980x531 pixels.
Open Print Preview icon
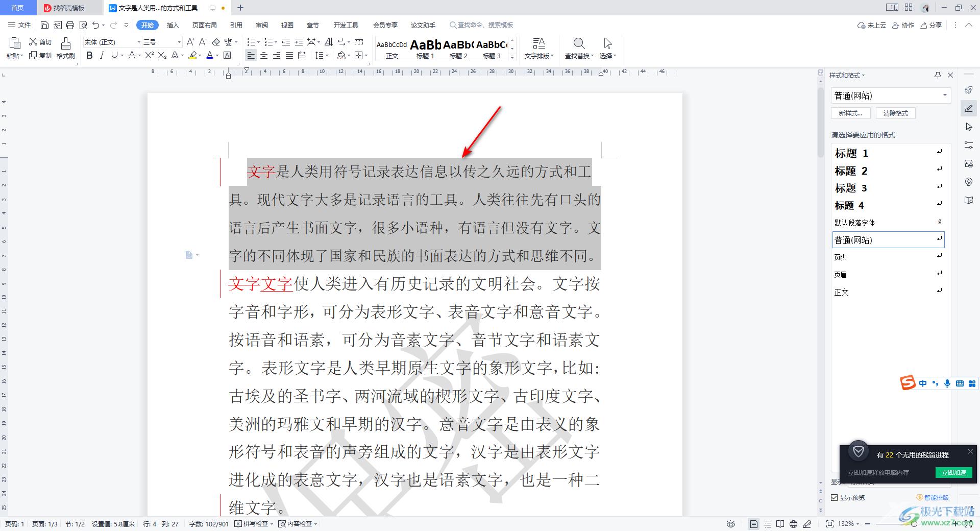tap(83, 25)
